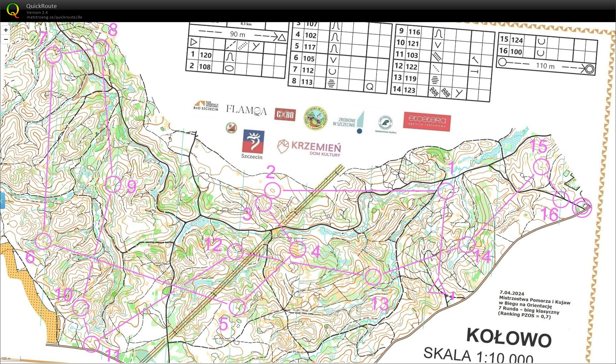Select control circle 9 on the map

(113, 184)
